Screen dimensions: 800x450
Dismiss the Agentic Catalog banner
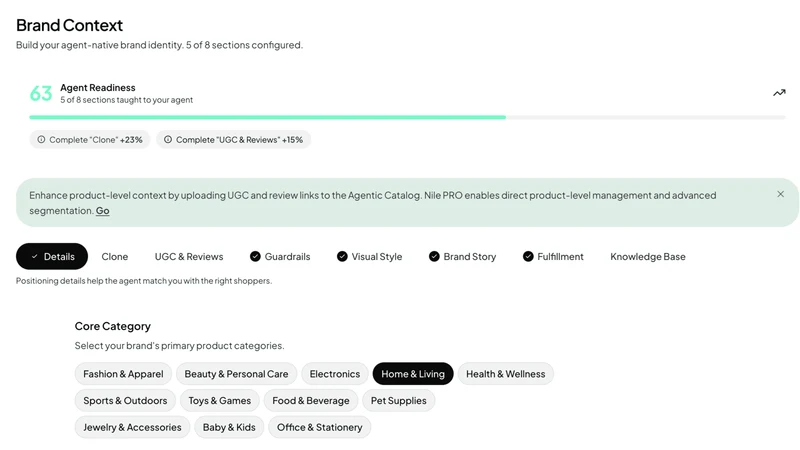[780, 194]
